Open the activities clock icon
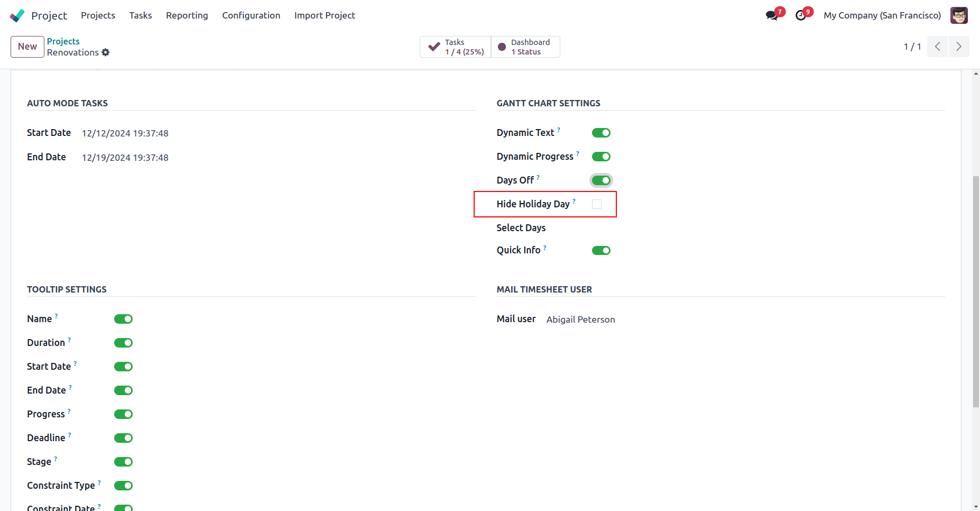 click(801, 15)
